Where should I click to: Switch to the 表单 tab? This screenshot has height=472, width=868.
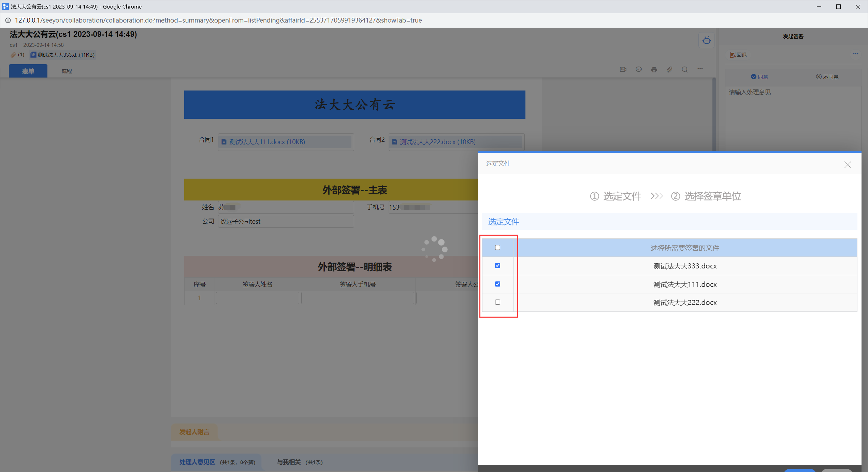tap(28, 71)
